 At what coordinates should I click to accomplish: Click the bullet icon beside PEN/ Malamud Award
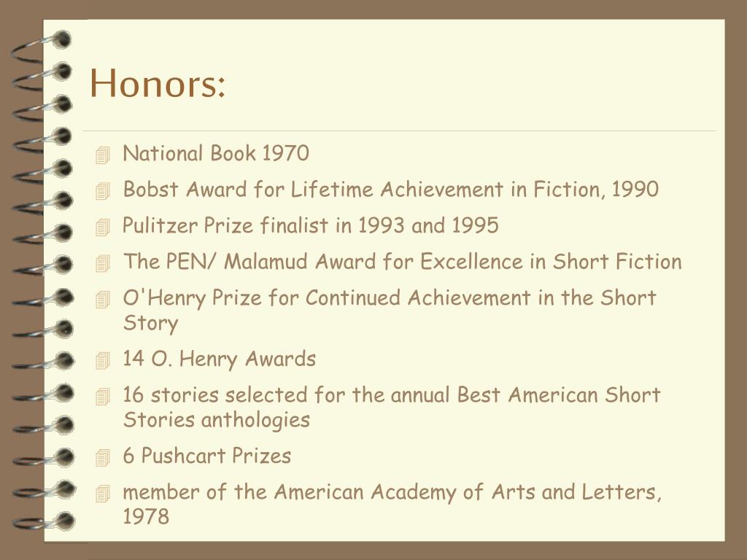[102, 263]
